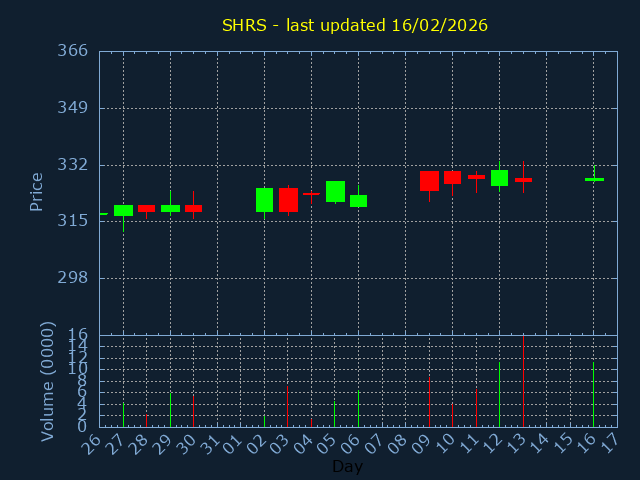Click the red volume bar on day 11
This screenshot has height=480, width=640.
point(476,408)
